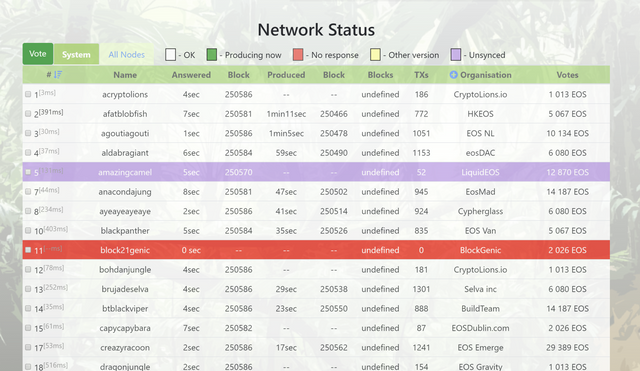Click the EOSDublin.com organisation cell

coord(480,328)
